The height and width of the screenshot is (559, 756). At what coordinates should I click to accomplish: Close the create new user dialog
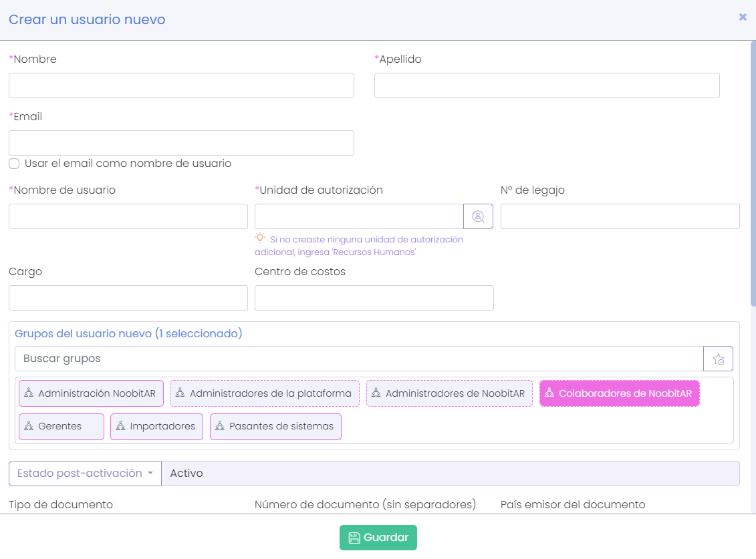tap(742, 17)
